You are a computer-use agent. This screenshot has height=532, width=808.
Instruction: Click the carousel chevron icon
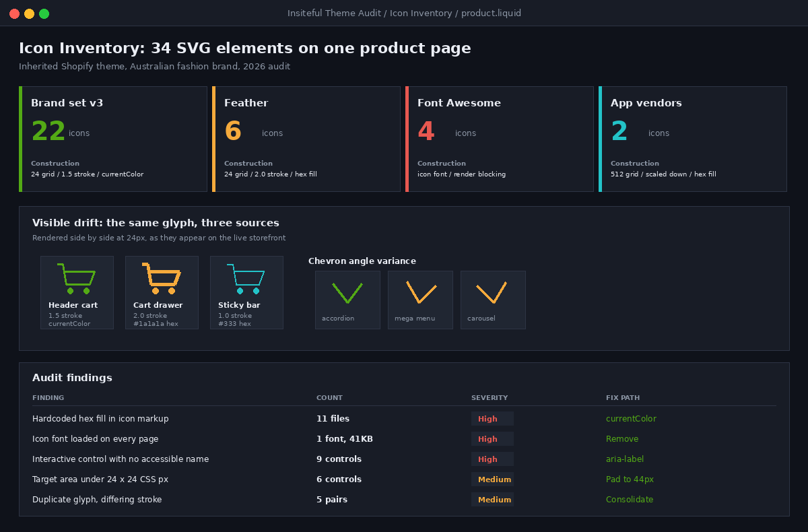tap(492, 293)
